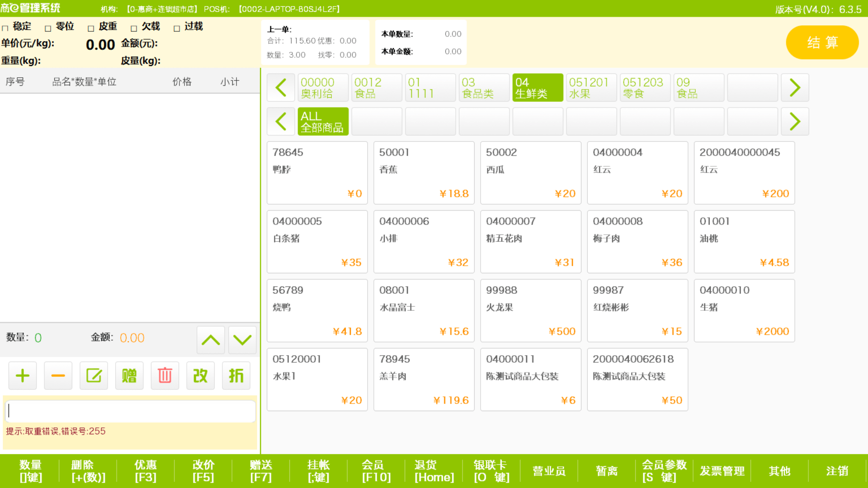Click 营业员 button
The height and width of the screenshot is (488, 868).
549,471
